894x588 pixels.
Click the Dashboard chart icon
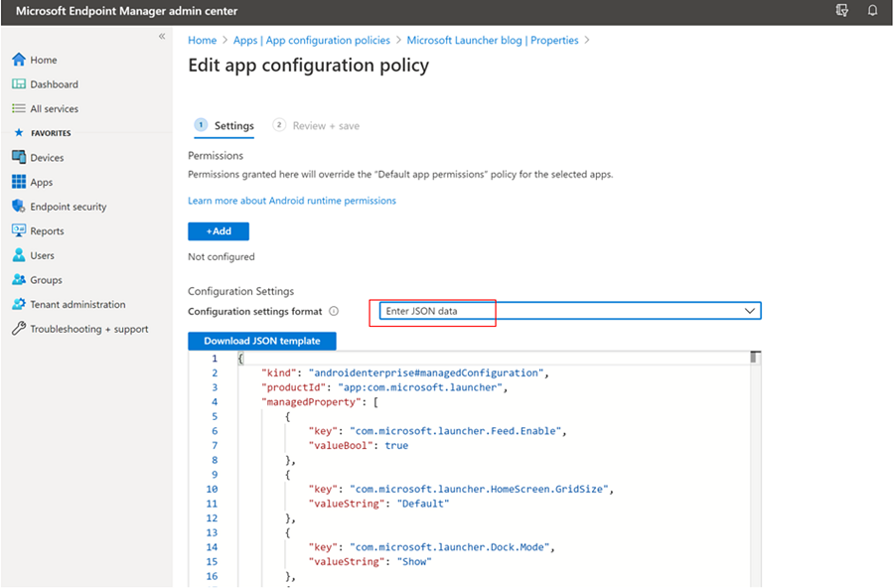(19, 83)
